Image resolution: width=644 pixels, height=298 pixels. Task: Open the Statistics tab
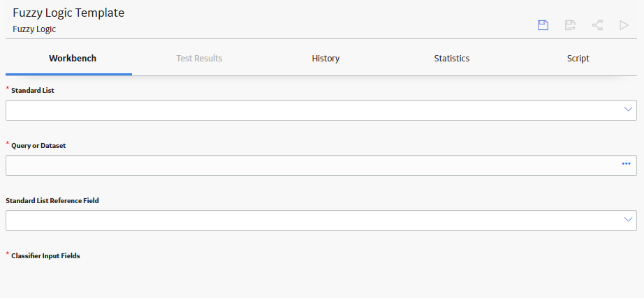pyautogui.click(x=452, y=59)
